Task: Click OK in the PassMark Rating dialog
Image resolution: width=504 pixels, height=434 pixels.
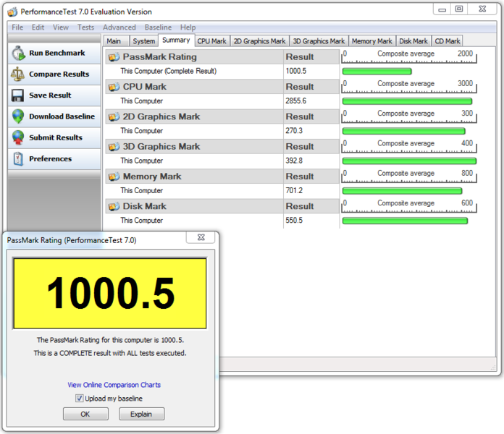Action: pyautogui.click(x=85, y=414)
